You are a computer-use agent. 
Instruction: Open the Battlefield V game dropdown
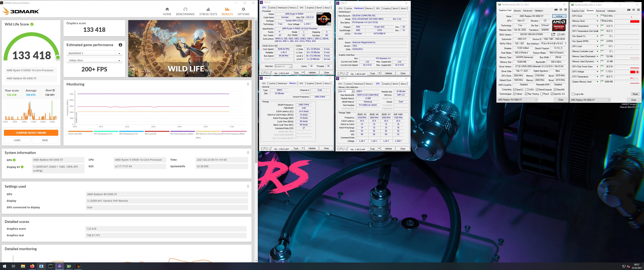click(x=94, y=53)
